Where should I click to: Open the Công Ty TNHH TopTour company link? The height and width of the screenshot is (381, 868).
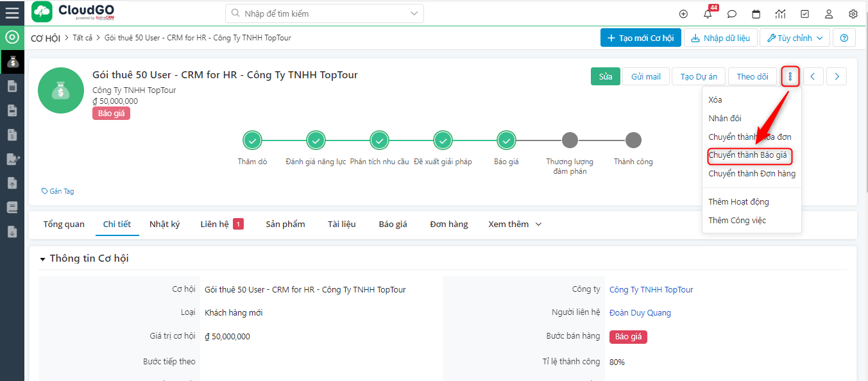click(x=651, y=290)
